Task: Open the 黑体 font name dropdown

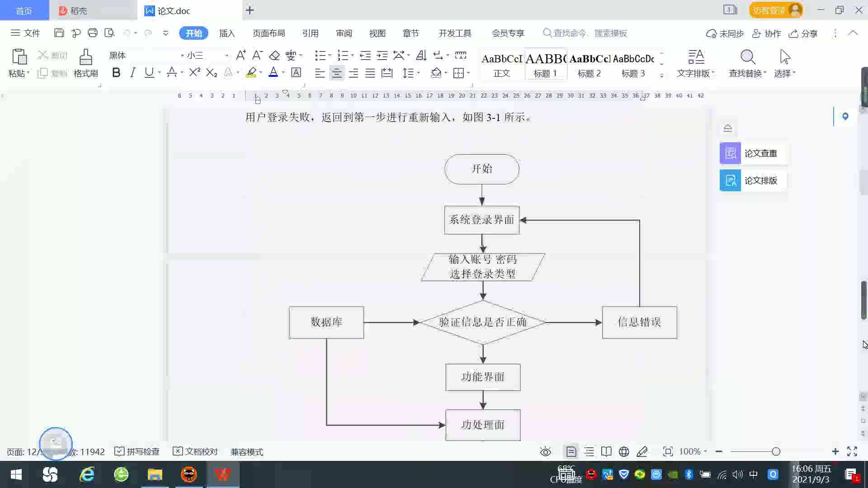Action: 182,56
